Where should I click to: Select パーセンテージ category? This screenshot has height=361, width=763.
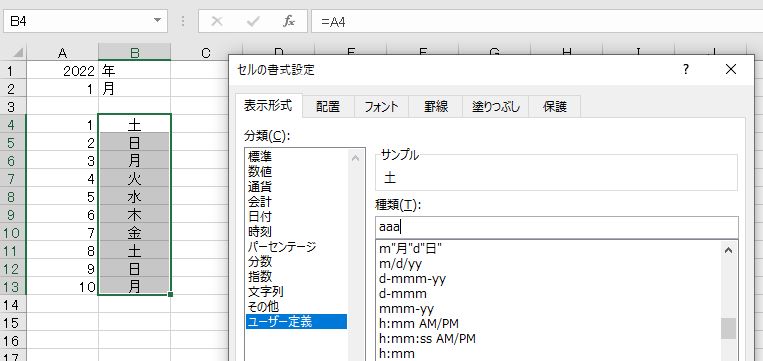point(297,247)
